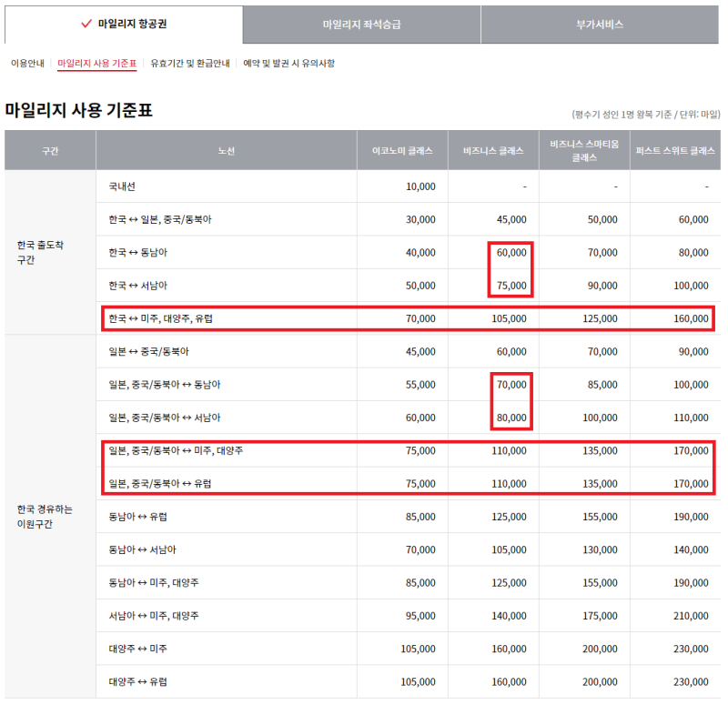Select the 동남아 ↔ 미주, 대양주 route
Viewport: 728px width, 705px height.
(154, 582)
